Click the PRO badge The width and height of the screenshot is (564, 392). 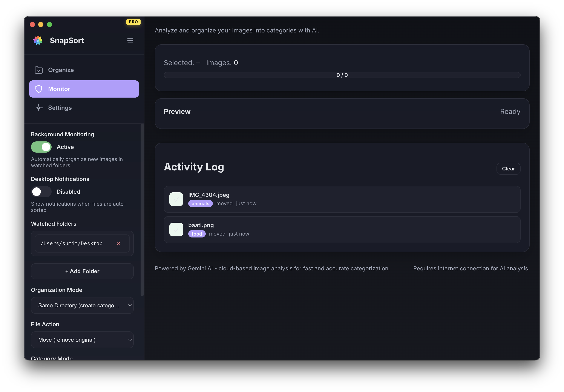coord(133,22)
